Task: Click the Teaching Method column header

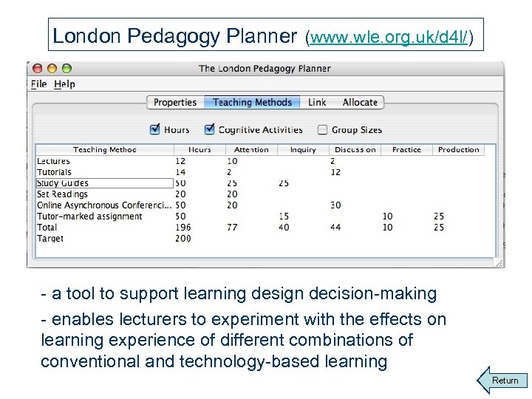Action: point(104,149)
